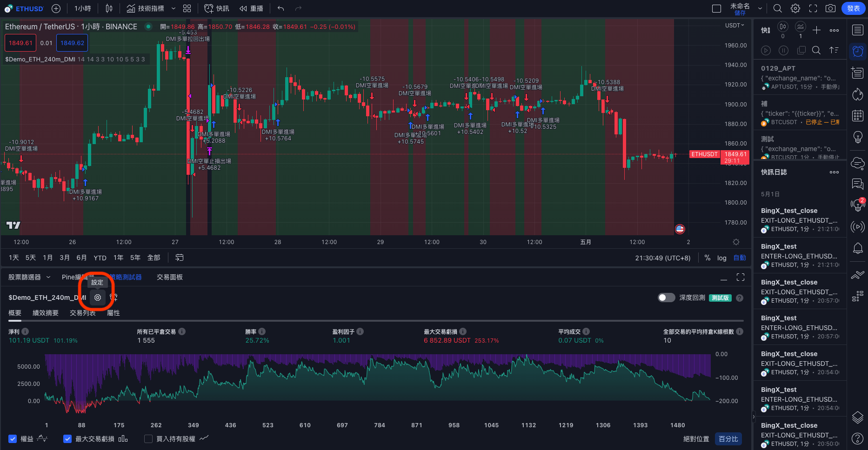Toggle 自動 auto scale
The image size is (868, 450).
click(740, 258)
